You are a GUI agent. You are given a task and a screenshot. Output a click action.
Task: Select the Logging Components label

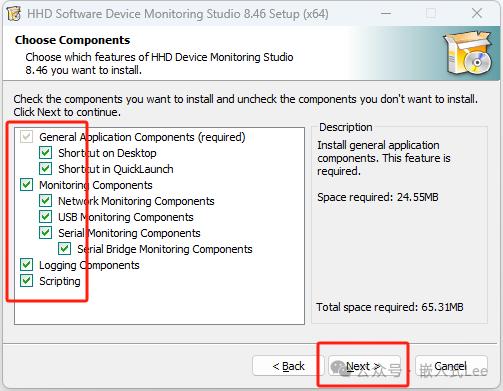pyautogui.click(x=89, y=265)
